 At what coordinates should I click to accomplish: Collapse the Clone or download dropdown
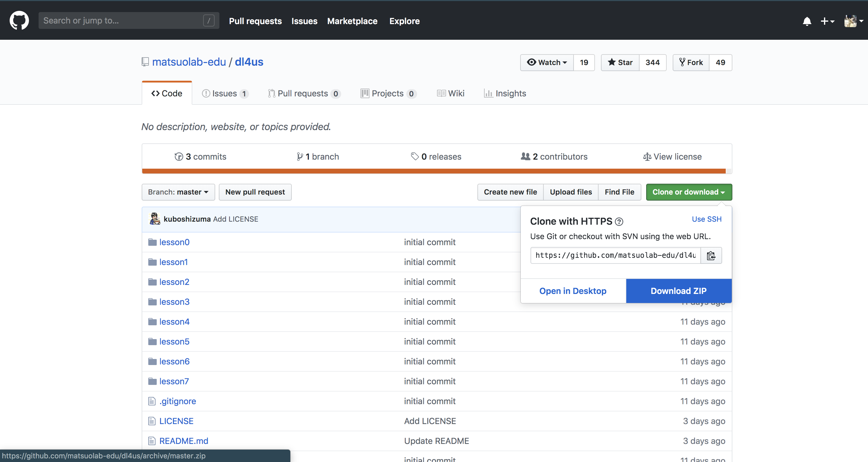[689, 192]
